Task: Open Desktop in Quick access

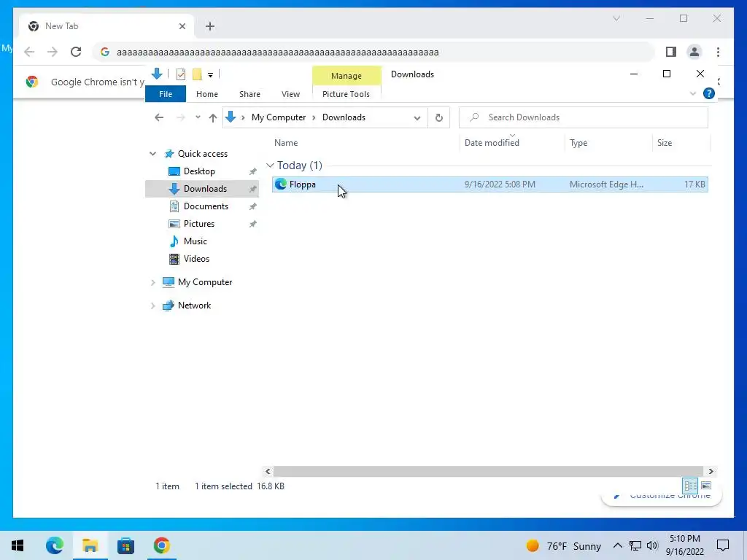Action: (x=199, y=171)
